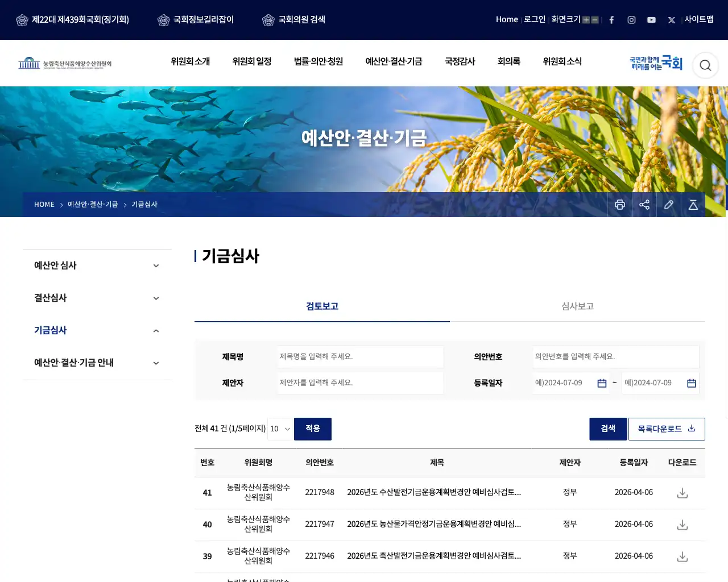728x582 pixels.
Task: Download file for row 39
Action: [x=682, y=556]
